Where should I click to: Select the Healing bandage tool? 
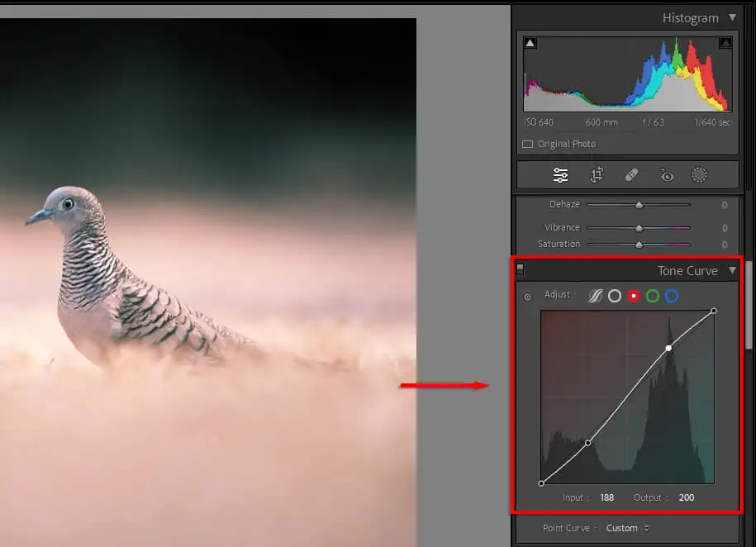(631, 174)
